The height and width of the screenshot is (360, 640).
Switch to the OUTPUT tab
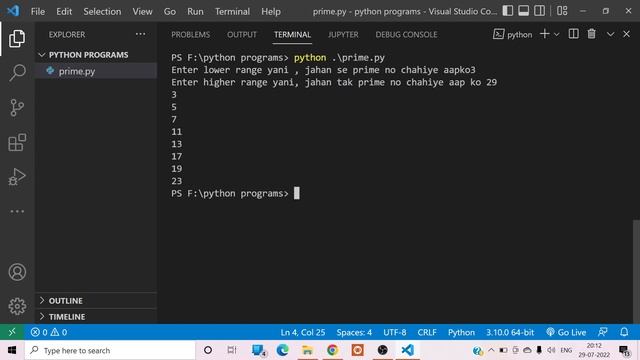click(x=242, y=35)
